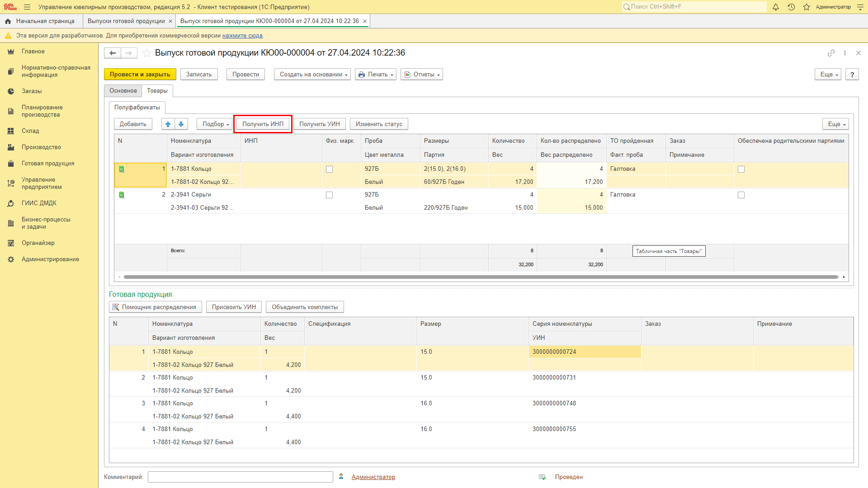Switch to Выпуски готовой продукции tab
Viewport: 868px width, 488px height.
pos(126,21)
